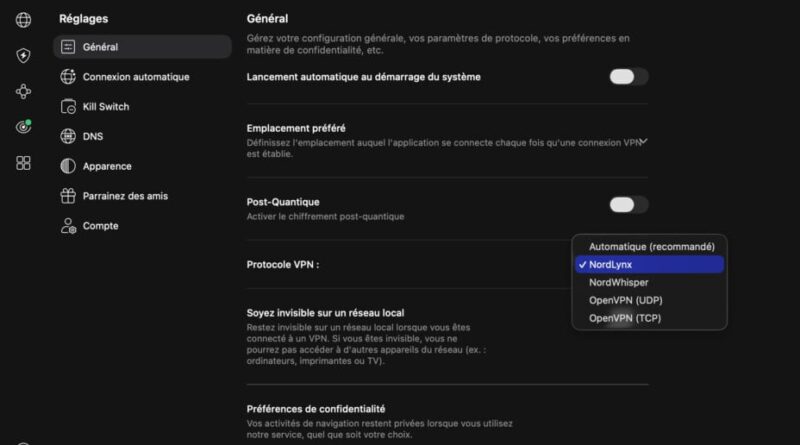The height and width of the screenshot is (445, 800).
Task: Open the four-squares apps grid icon
Action: 23,163
